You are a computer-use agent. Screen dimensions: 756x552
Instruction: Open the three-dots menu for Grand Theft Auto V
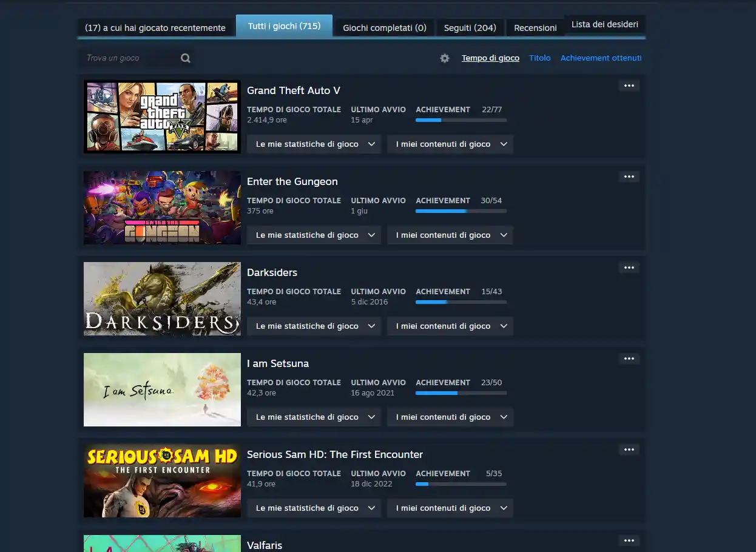[x=629, y=86]
